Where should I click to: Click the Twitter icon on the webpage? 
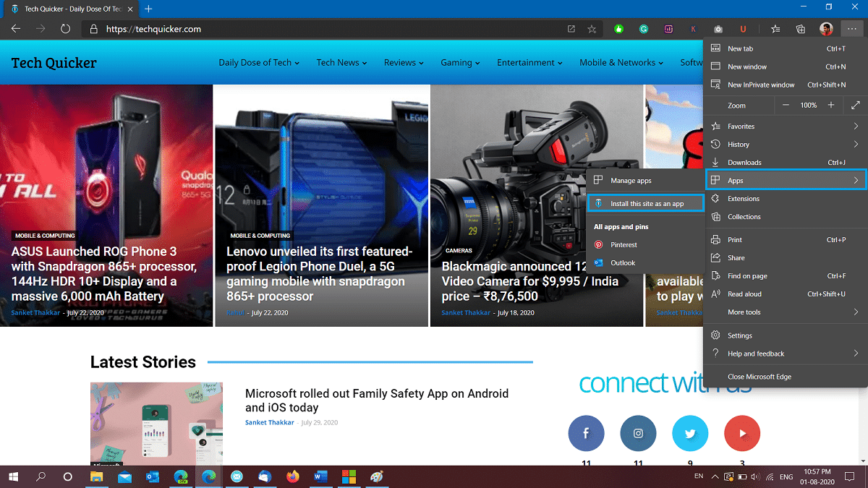coord(690,433)
